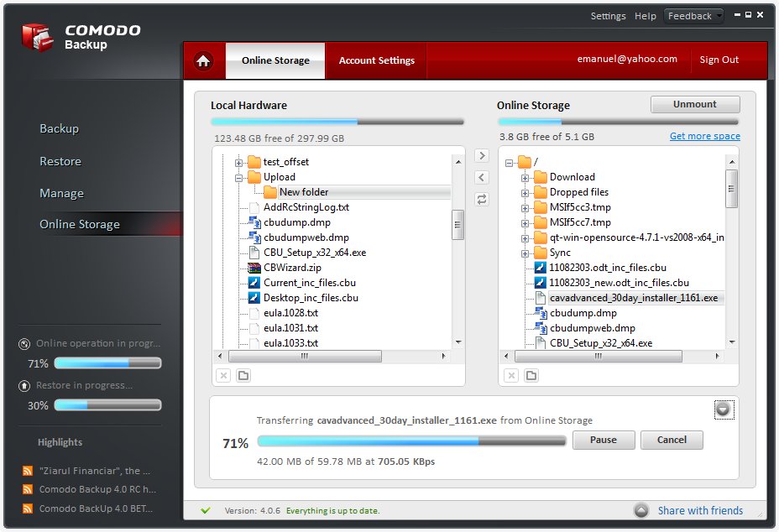779x532 pixels.
Task: Sign Out of the account
Action: 719,60
